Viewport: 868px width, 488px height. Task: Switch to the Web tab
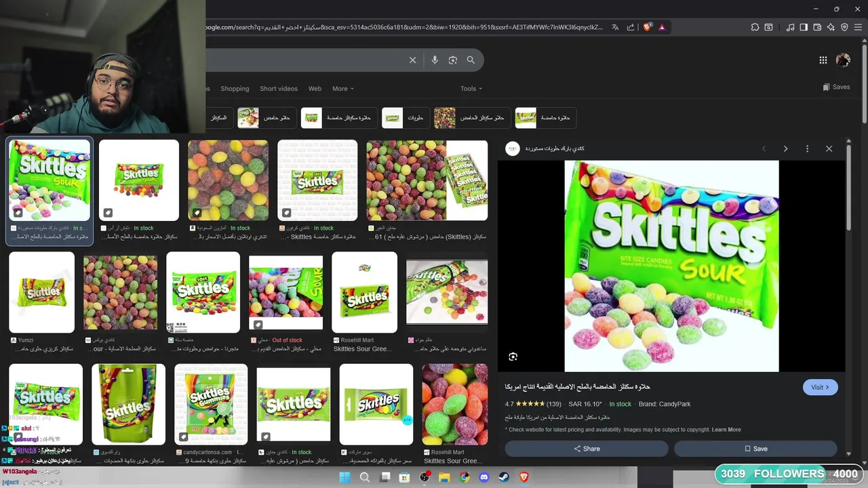pos(315,89)
